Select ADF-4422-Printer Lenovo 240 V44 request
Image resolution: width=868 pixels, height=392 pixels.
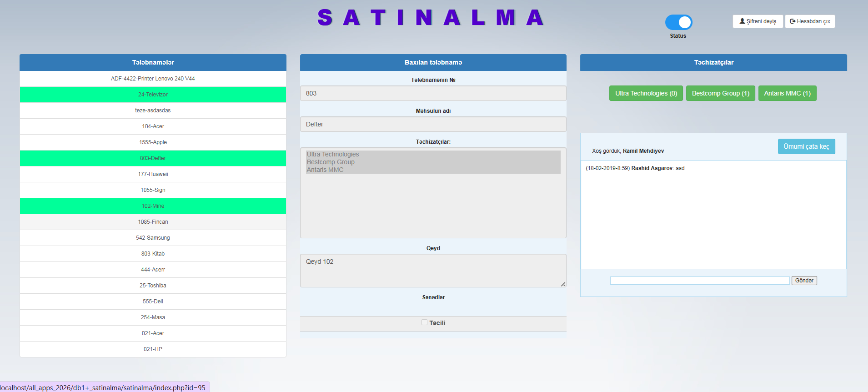tap(153, 79)
